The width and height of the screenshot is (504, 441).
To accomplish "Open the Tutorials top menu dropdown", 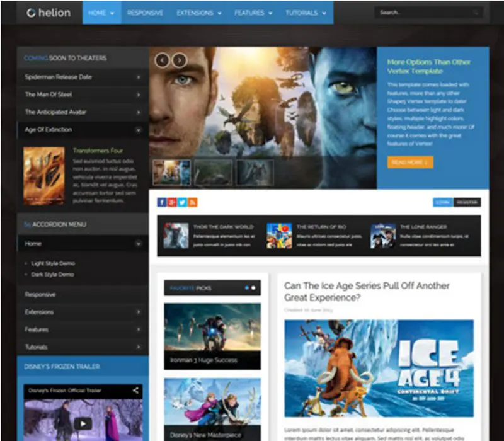I will 306,13.
